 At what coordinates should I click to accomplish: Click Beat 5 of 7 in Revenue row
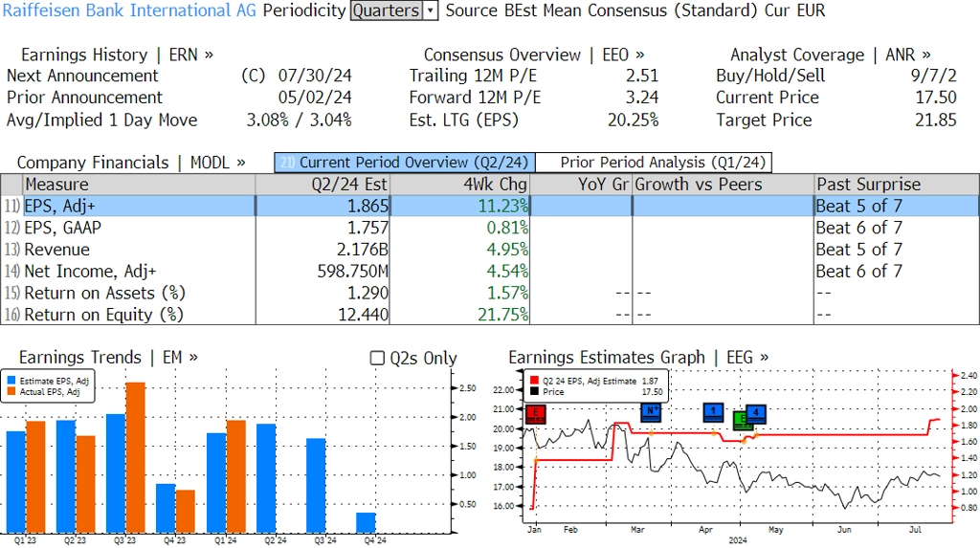click(x=859, y=250)
